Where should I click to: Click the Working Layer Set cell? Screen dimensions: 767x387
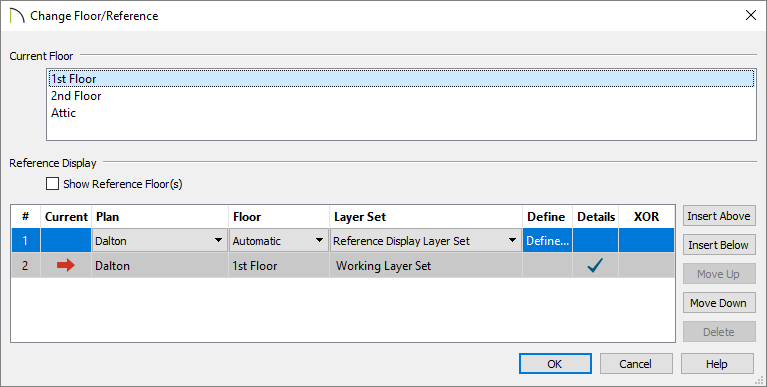426,266
